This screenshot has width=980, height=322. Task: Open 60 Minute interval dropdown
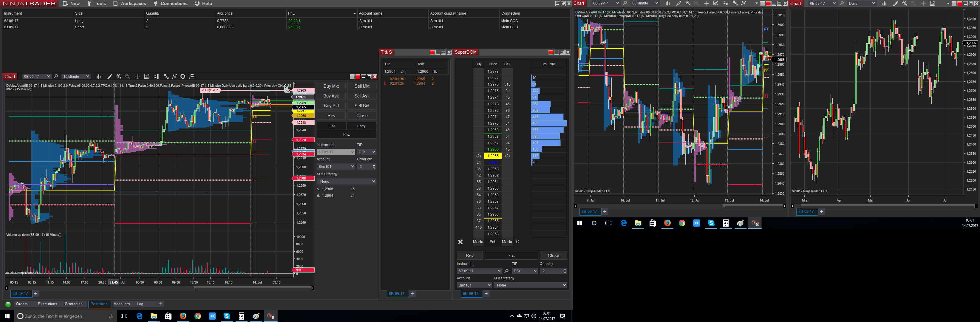[x=645, y=3]
